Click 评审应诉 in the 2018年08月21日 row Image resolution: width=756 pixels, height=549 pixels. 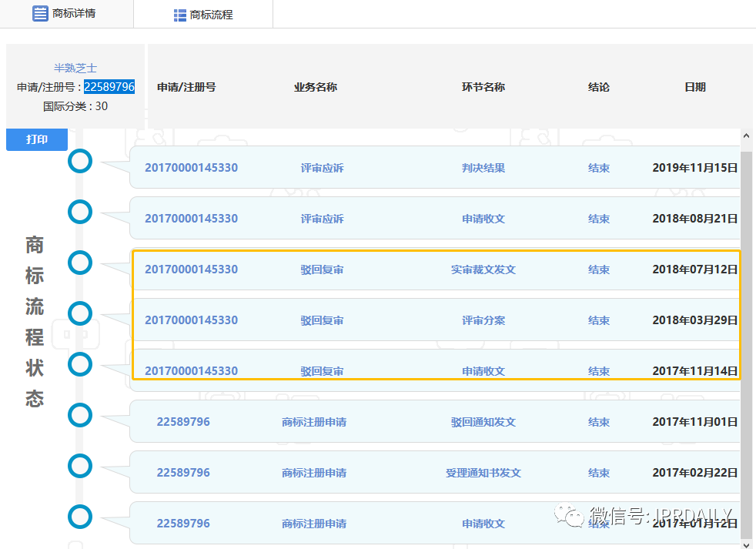pos(322,219)
